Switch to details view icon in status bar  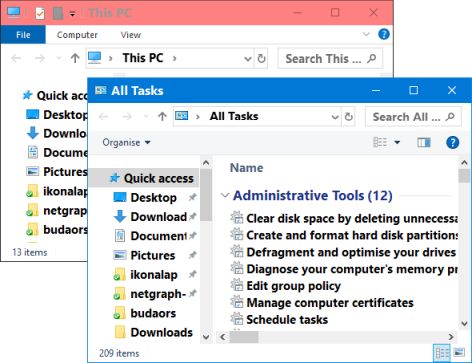click(x=442, y=352)
